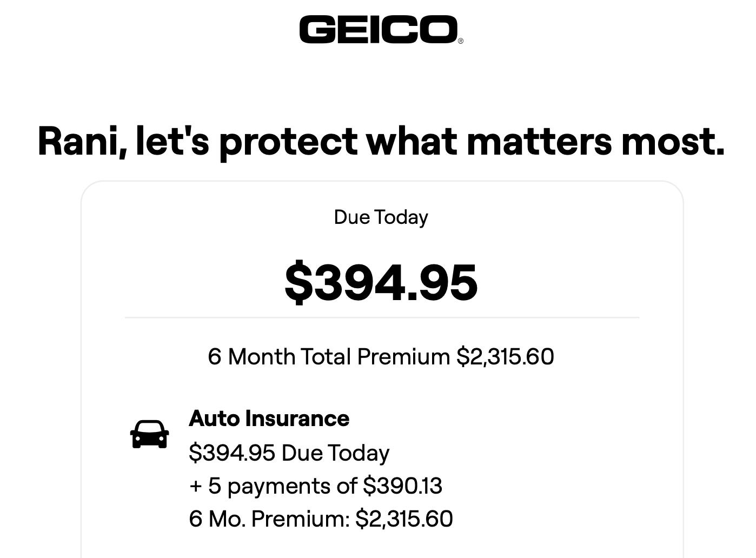Click the word "matters" in the headline
The width and height of the screenshot is (756, 558).
point(539,142)
